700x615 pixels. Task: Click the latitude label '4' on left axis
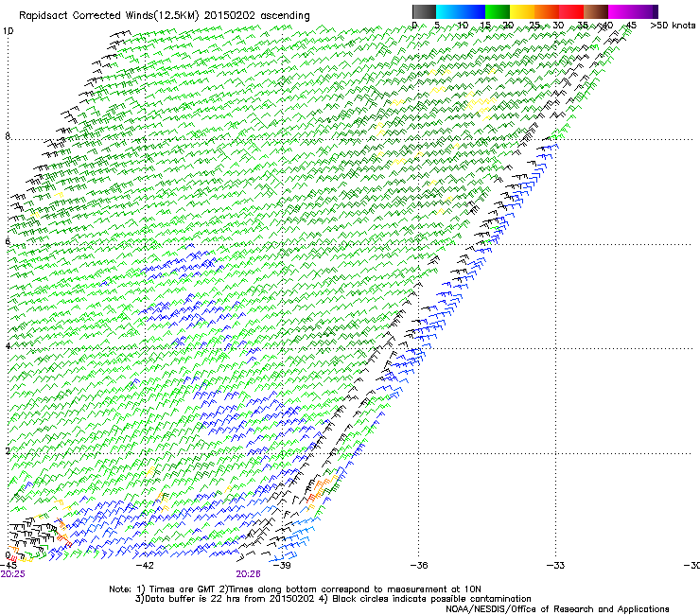coord(8,345)
